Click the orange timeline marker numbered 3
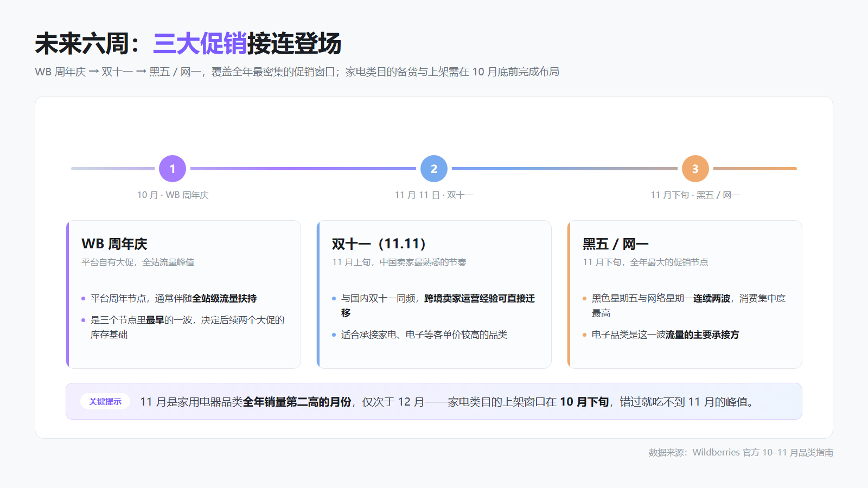 pos(695,169)
